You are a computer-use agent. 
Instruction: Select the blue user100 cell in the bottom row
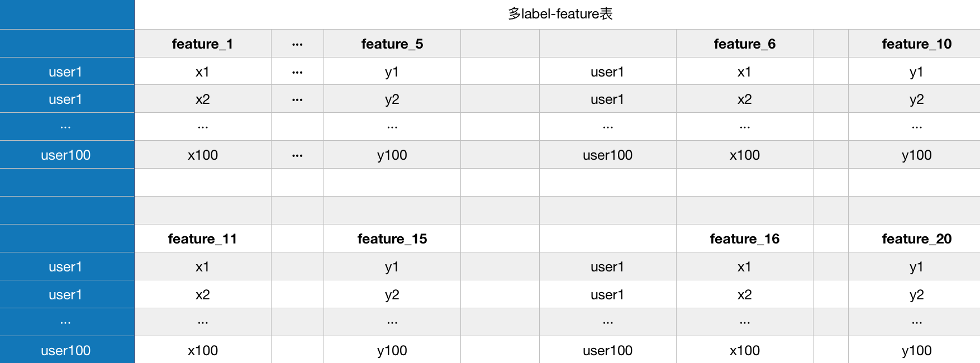66,350
